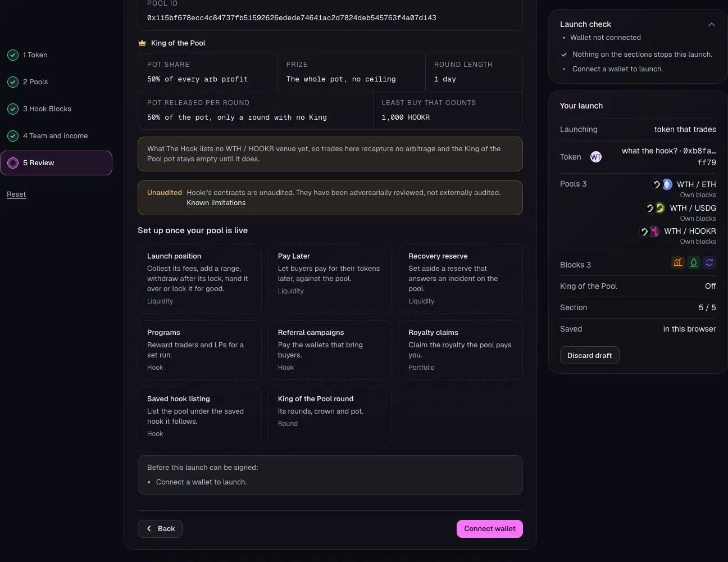Click the crown icon beside King of the Pool
Image resolution: width=728 pixels, height=562 pixels.
(142, 43)
